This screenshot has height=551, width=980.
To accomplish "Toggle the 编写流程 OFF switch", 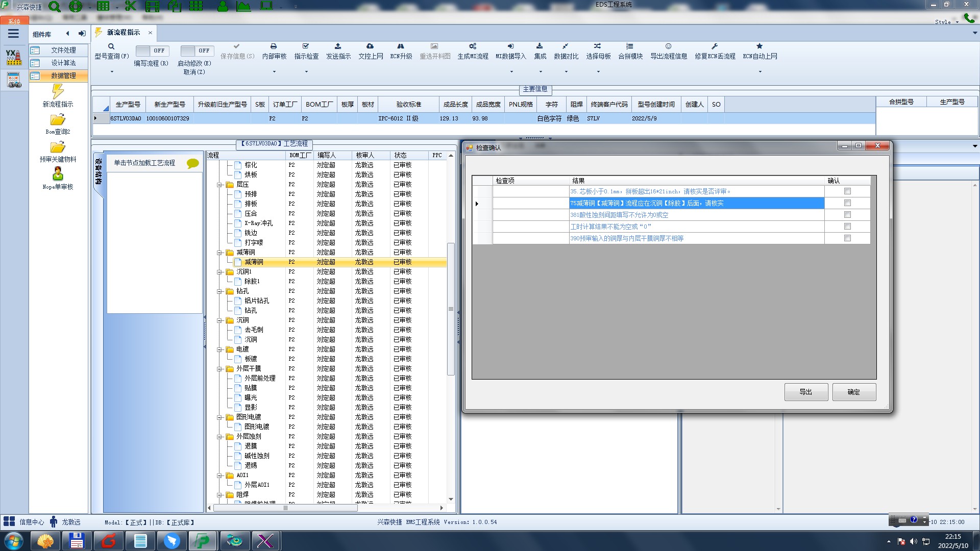I will pos(152,51).
